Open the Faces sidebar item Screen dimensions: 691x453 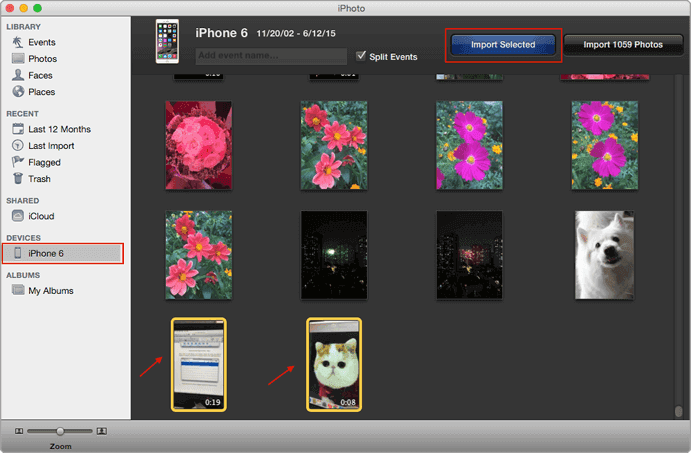click(33, 75)
